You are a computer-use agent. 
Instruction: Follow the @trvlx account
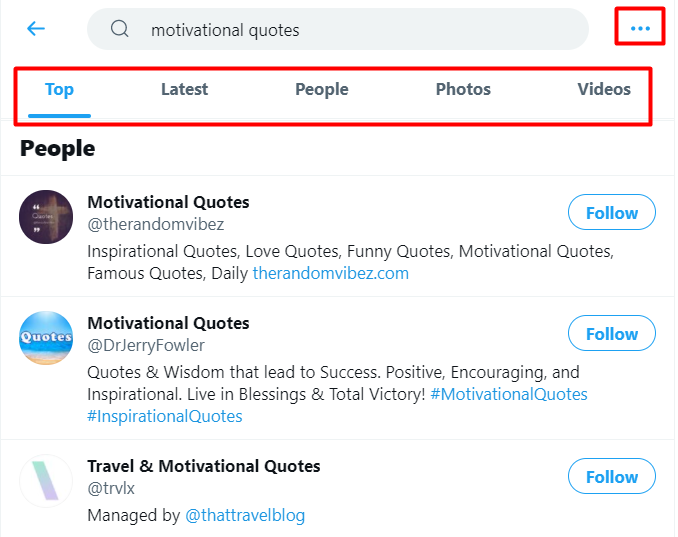pos(611,477)
